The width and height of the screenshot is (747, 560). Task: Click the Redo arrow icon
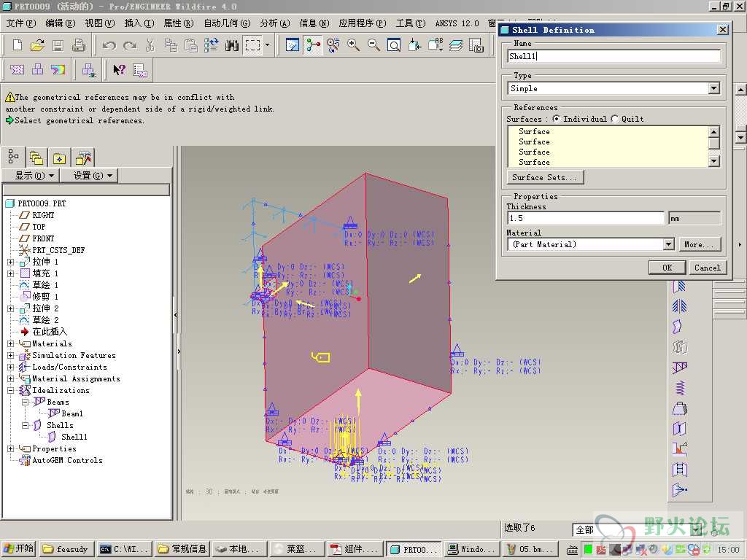pyautogui.click(x=130, y=45)
